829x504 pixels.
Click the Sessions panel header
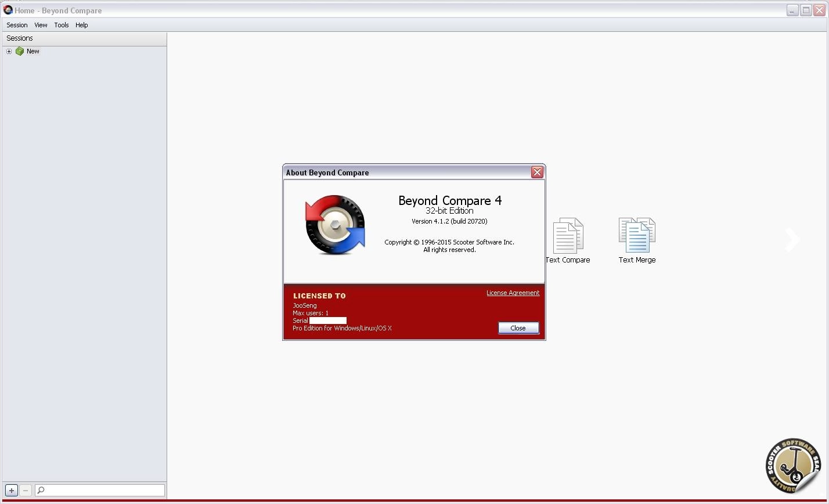(84, 38)
